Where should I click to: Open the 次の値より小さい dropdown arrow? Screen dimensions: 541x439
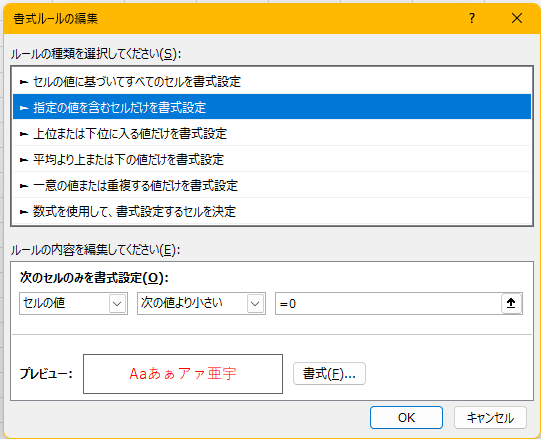[x=255, y=304]
